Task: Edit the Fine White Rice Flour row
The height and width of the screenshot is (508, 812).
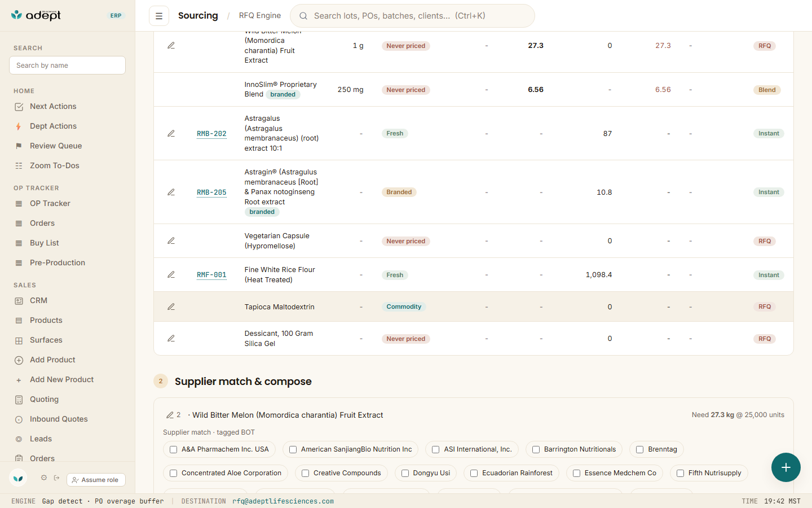Action: pos(171,274)
